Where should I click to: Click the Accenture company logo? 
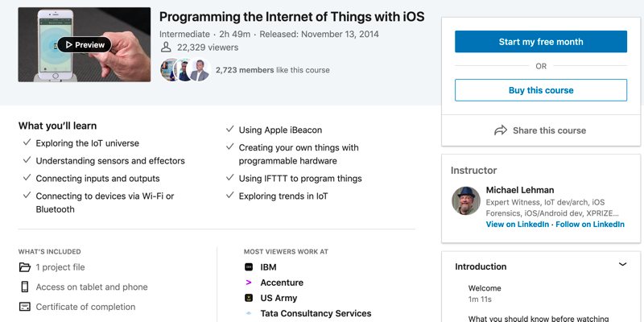249,283
